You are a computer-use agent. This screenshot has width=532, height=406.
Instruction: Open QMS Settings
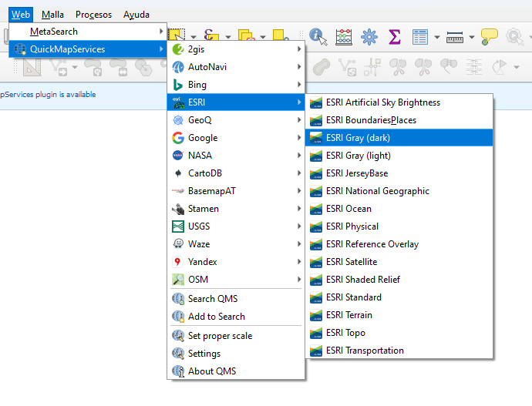tap(236, 353)
